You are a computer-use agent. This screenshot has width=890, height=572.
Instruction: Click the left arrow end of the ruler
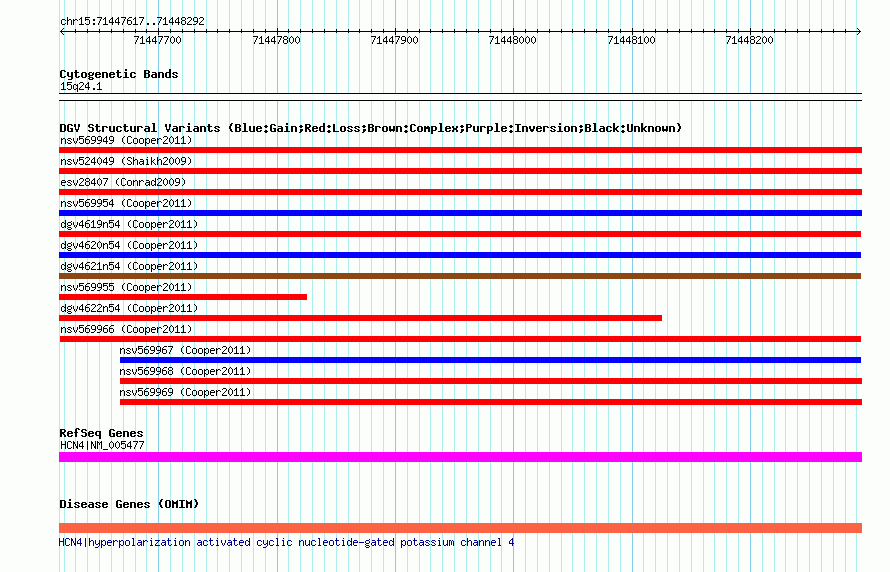(62, 31)
